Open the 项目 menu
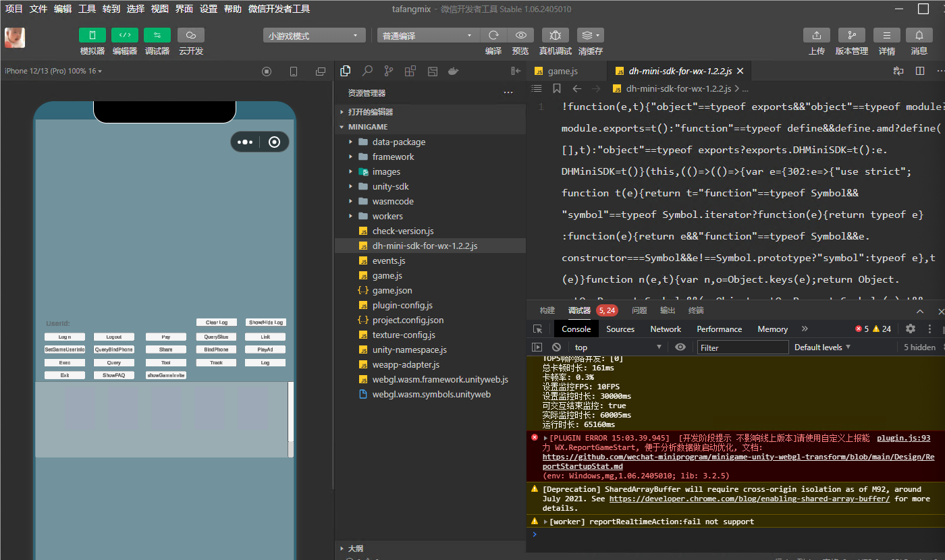 coord(14,9)
